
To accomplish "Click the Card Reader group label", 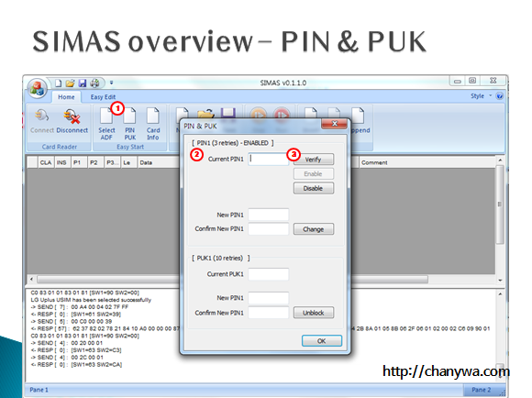I will pyautogui.click(x=60, y=147).
